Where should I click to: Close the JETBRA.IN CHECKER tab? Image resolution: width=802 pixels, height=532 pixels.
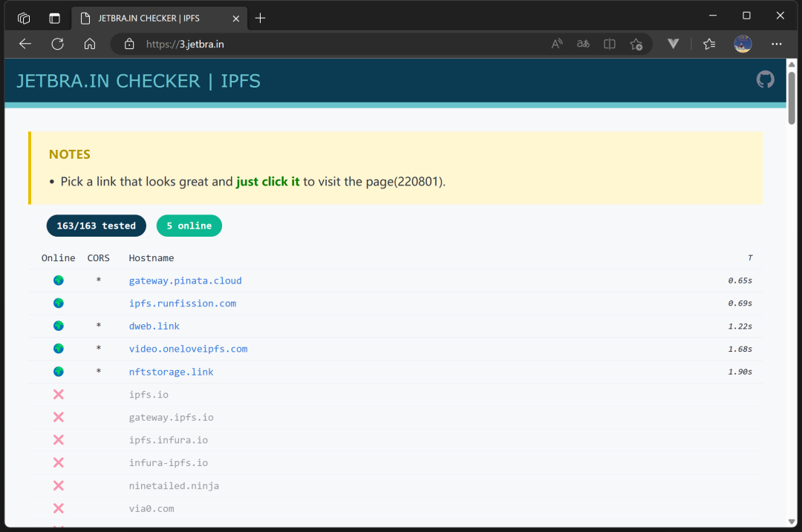click(x=236, y=19)
